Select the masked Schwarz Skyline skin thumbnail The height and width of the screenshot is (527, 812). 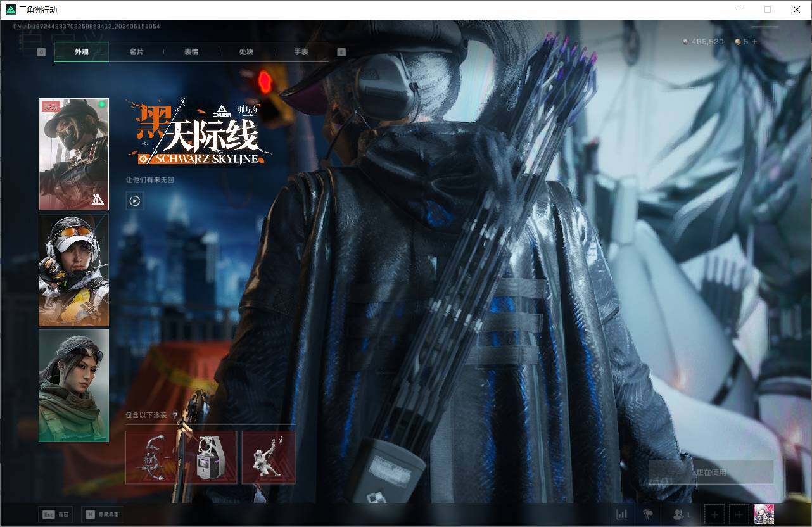coord(73,154)
